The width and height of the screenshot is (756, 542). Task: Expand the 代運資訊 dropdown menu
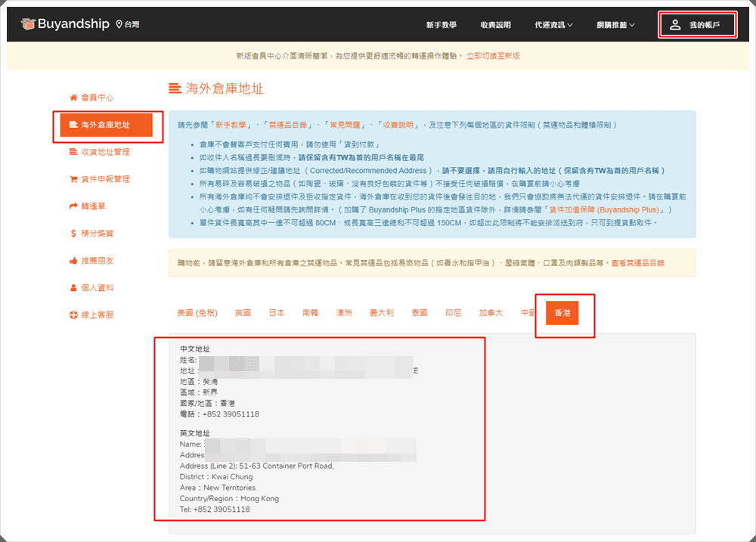[553, 25]
